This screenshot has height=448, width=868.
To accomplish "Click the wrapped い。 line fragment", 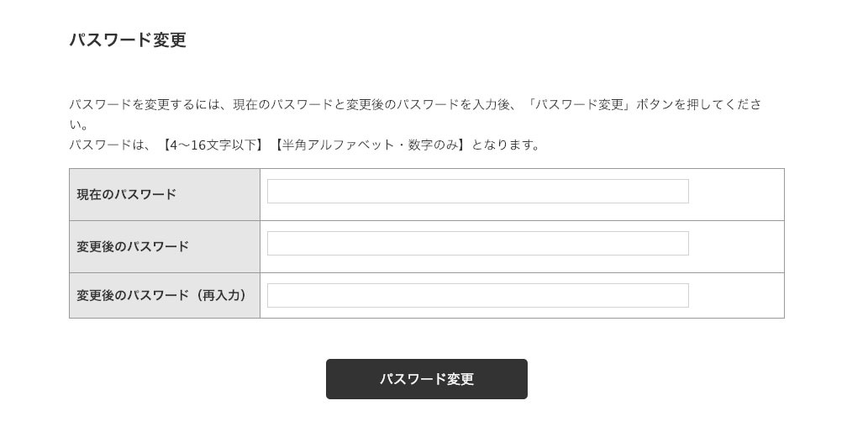I will (79, 125).
